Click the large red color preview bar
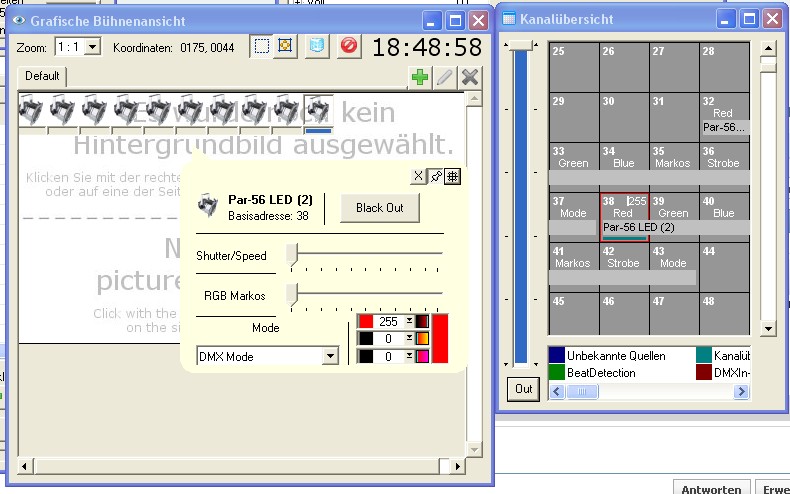Screen dimensions: 790x494 pyautogui.click(x=440, y=338)
